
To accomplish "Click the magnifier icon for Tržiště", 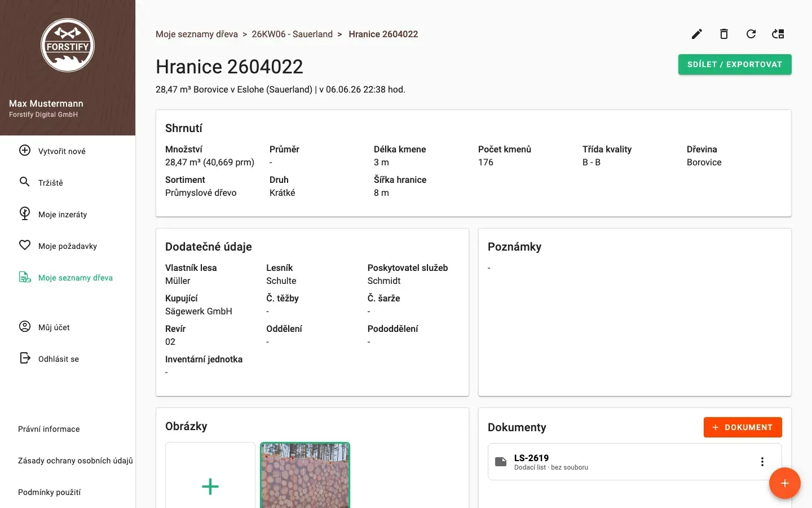I will tap(25, 182).
